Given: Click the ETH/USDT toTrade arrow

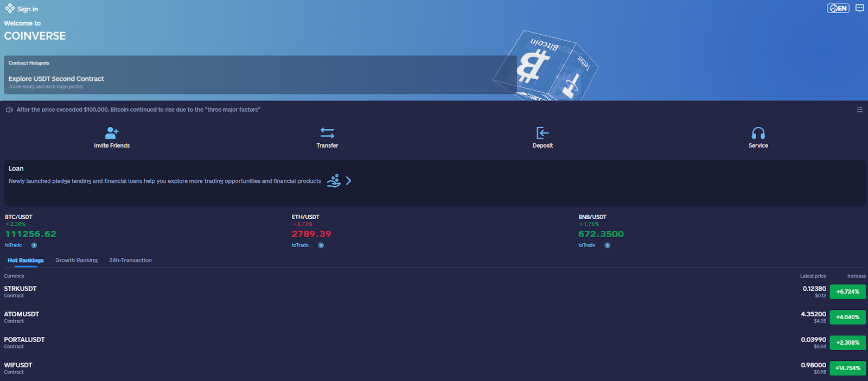Looking at the screenshot, I should coord(321,245).
